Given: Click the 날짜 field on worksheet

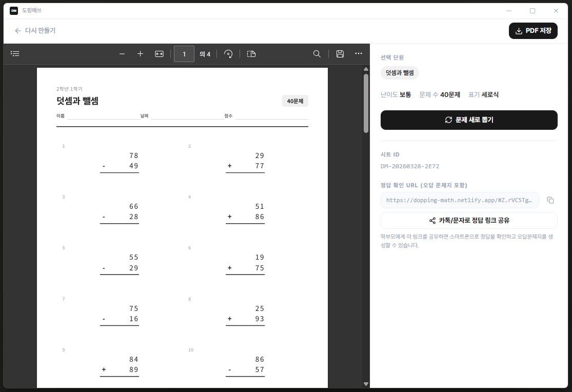Looking at the screenshot, I should (182, 116).
